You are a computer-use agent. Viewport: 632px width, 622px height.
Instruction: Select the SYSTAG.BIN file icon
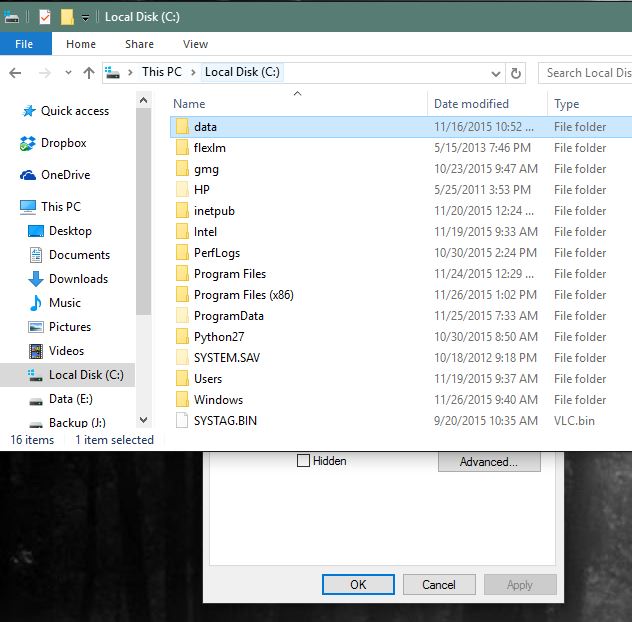(x=182, y=420)
